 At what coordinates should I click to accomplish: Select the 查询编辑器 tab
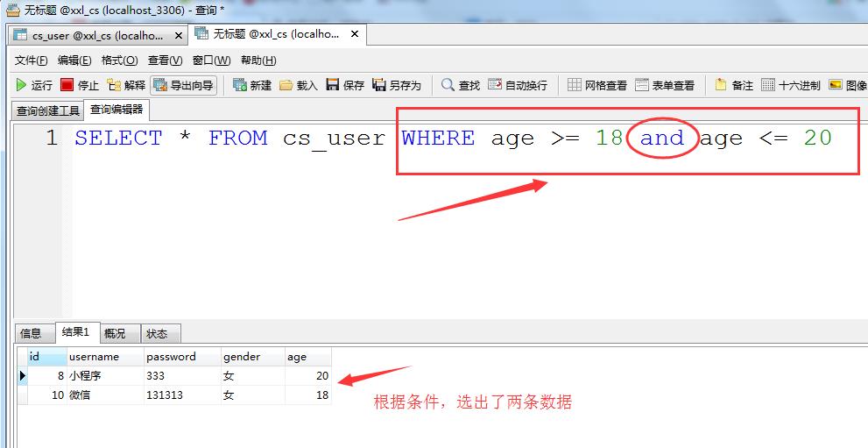pos(116,110)
